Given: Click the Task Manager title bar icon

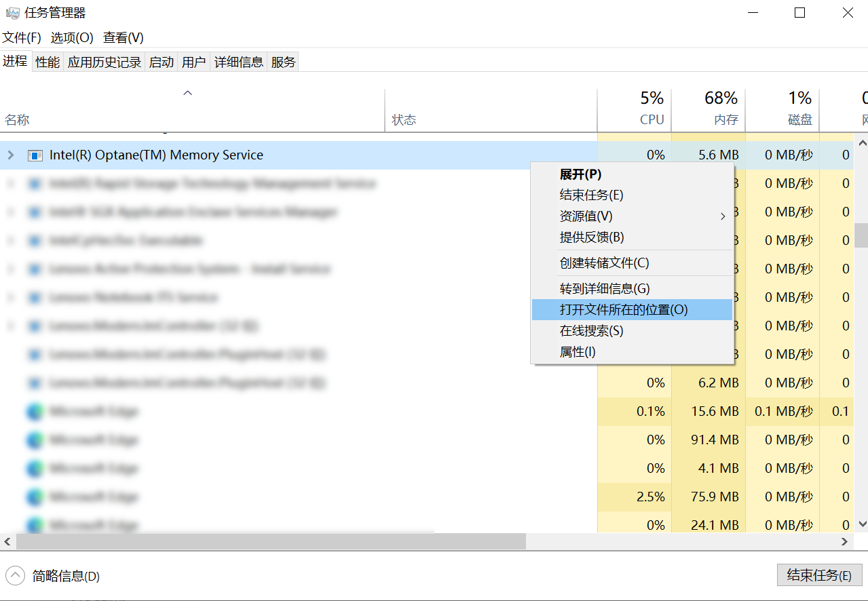Looking at the screenshot, I should coord(12,13).
